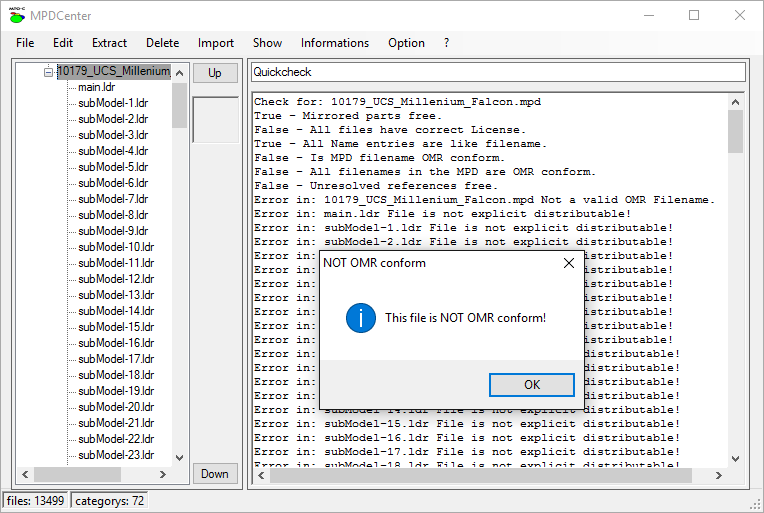Select subModel-7.ldr in the tree
The image size is (764, 513).
coord(113,199)
